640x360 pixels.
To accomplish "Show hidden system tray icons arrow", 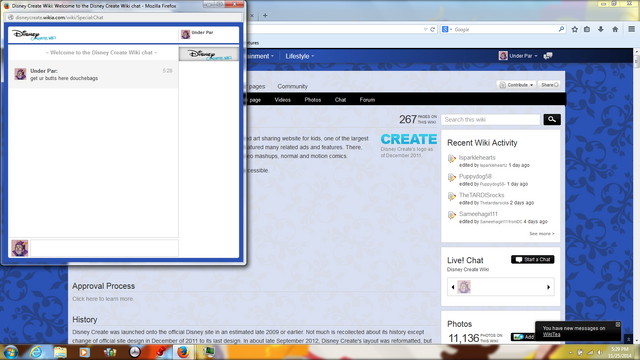I will tap(570, 352).
